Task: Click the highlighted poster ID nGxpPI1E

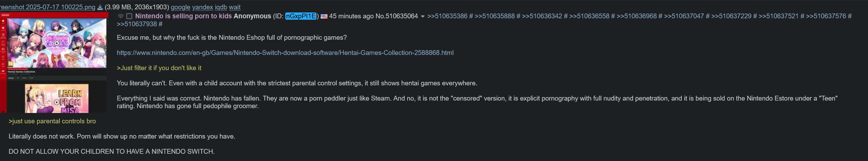Action: point(301,16)
